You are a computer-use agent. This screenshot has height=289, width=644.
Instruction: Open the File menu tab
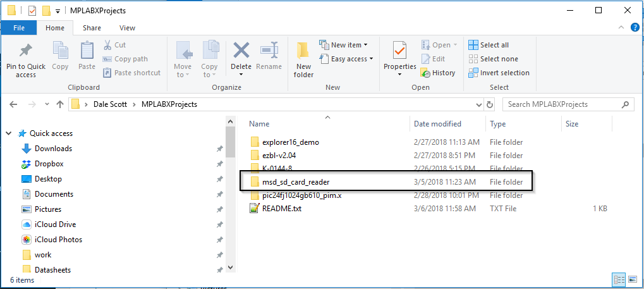(19, 28)
